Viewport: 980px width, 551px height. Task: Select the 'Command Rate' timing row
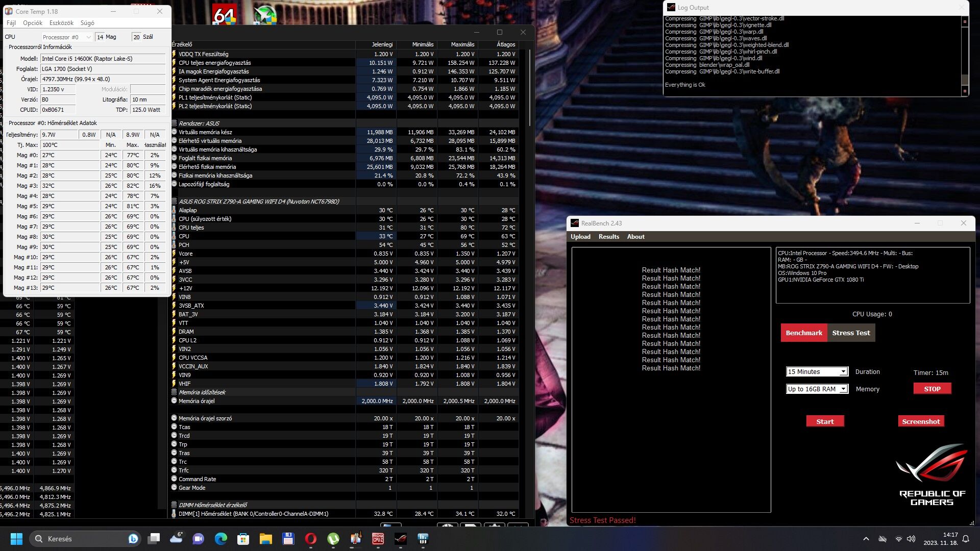[345, 479]
